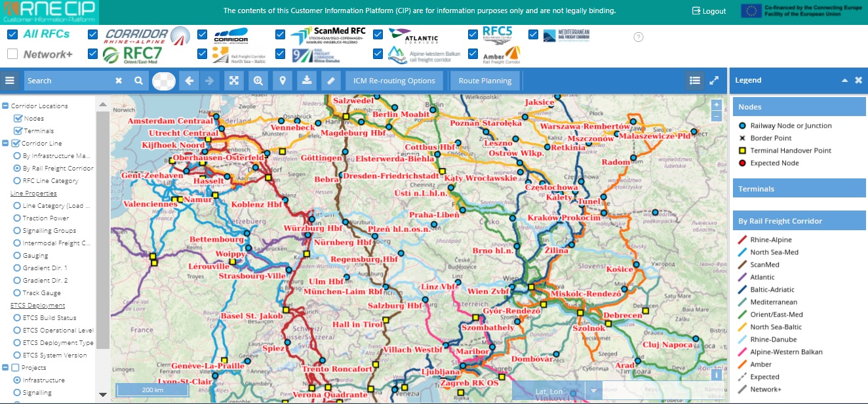This screenshot has height=404, width=868.
Task: Click the Logout icon link
Action: click(709, 11)
